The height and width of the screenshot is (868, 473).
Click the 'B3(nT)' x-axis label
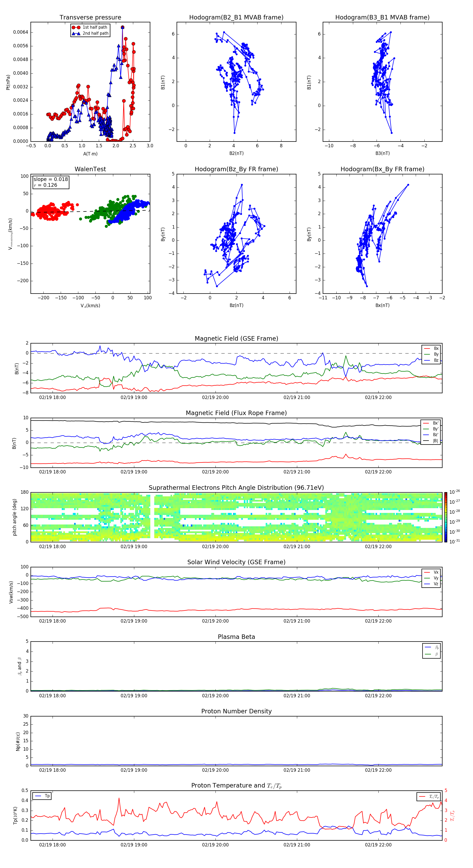pyautogui.click(x=382, y=153)
